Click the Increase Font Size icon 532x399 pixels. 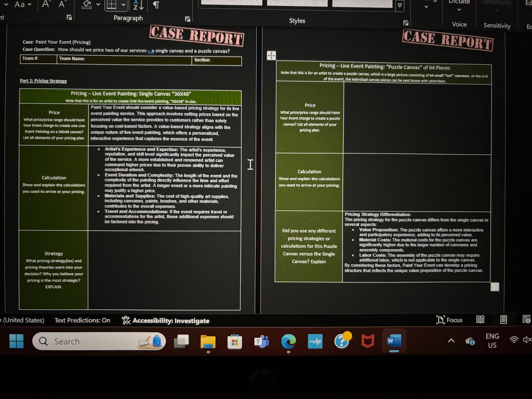click(45, 4)
